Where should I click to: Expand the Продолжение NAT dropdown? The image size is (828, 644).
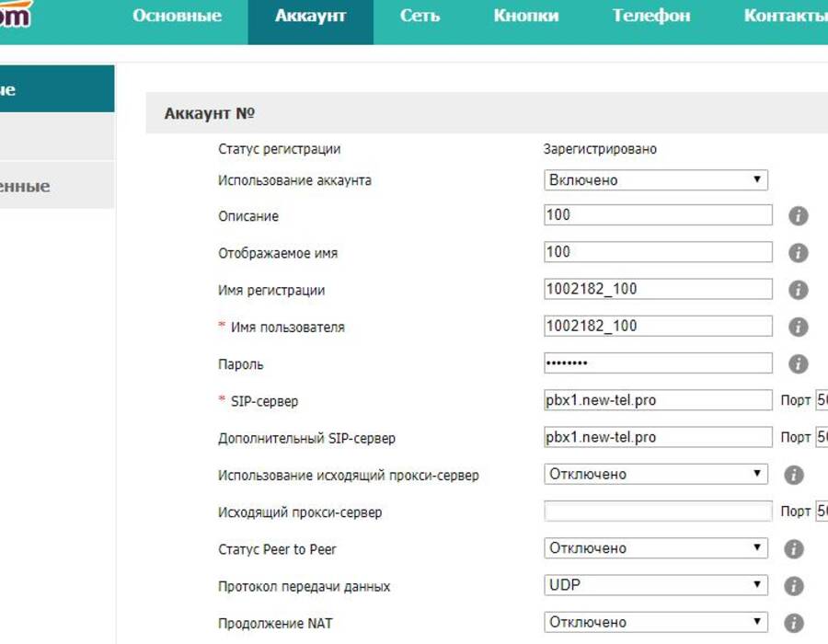655,622
